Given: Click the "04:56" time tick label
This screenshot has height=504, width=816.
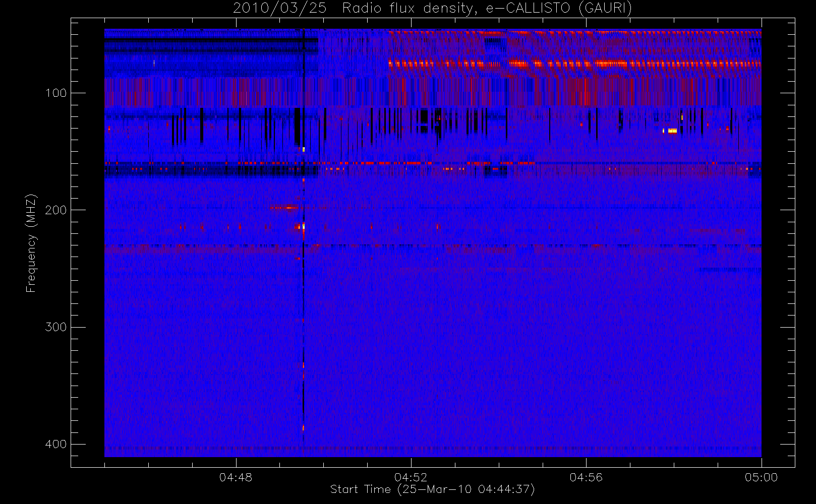Looking at the screenshot, I should 586,477.
